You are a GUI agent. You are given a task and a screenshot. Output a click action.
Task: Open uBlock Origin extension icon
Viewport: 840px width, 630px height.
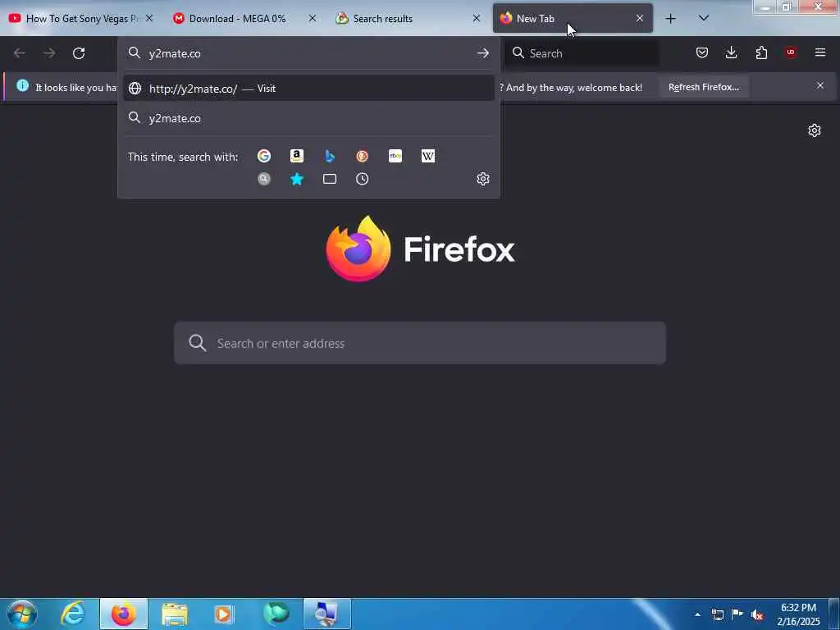click(x=791, y=52)
